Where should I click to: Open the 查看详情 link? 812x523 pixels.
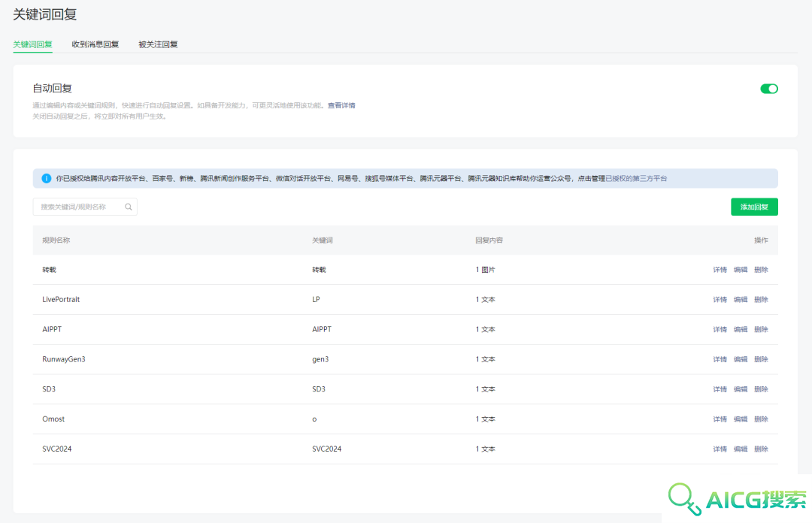point(341,105)
